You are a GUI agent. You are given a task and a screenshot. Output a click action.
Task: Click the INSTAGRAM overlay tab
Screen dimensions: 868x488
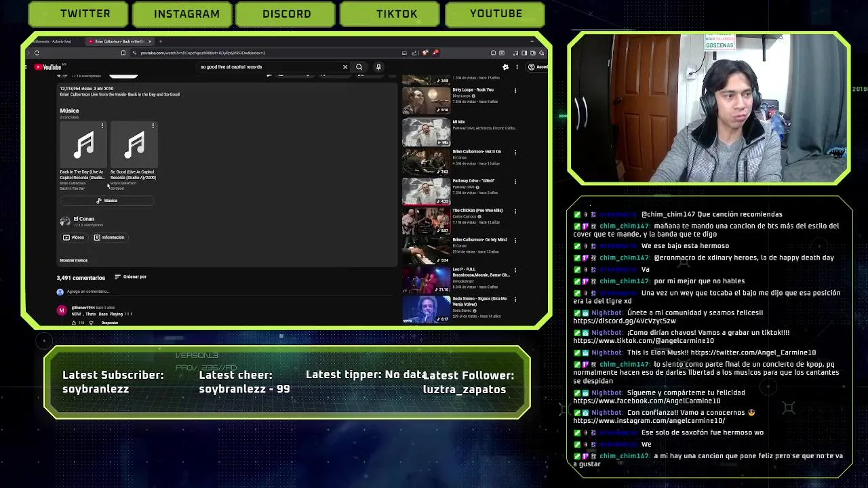182,14
